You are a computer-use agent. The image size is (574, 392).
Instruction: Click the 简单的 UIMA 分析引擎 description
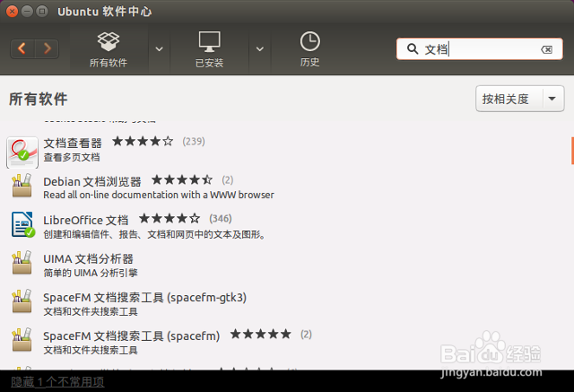pos(91,273)
